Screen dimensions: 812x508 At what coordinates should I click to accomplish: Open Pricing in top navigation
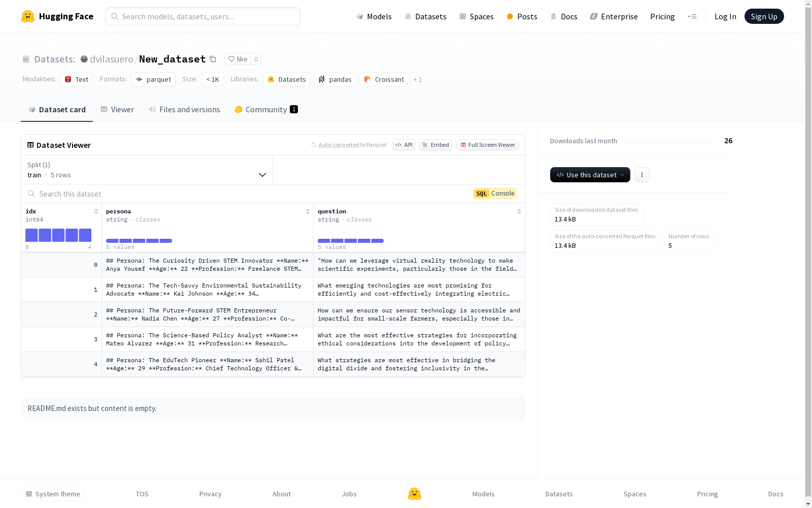662,16
